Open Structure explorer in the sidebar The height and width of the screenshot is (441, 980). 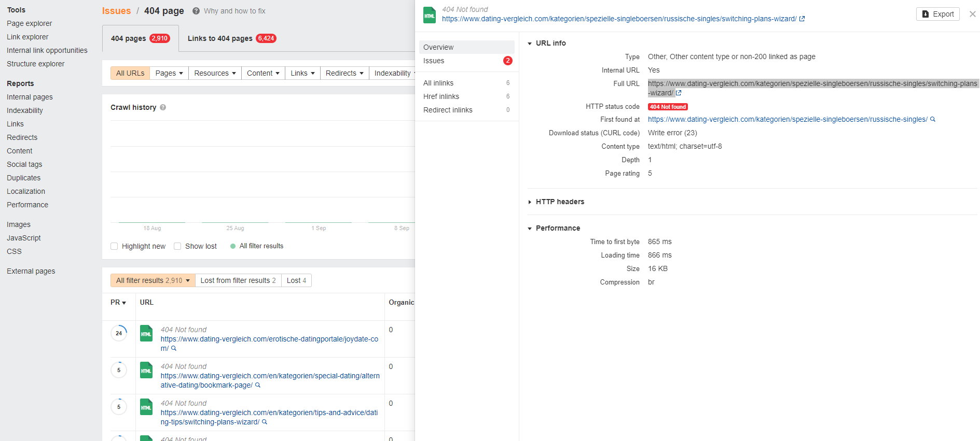pyautogui.click(x=36, y=64)
